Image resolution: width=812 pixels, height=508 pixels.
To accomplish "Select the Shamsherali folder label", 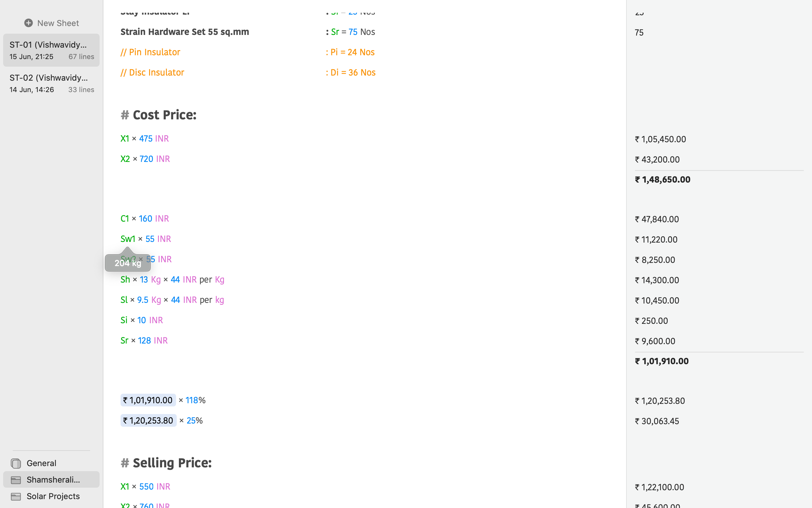I will (54, 479).
